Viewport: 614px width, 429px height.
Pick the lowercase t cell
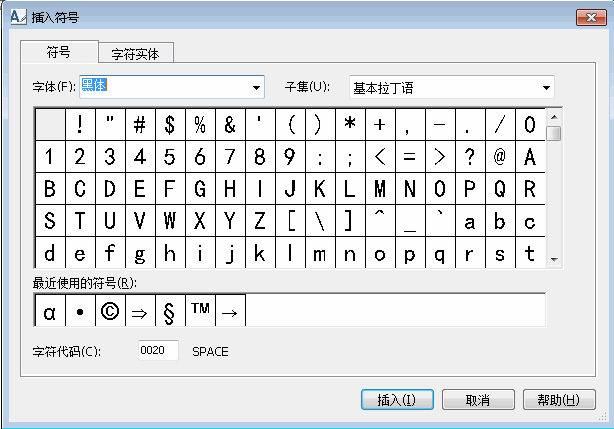click(x=530, y=252)
